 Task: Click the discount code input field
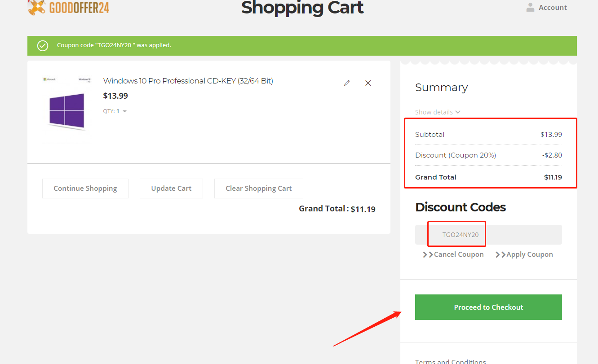click(x=488, y=235)
